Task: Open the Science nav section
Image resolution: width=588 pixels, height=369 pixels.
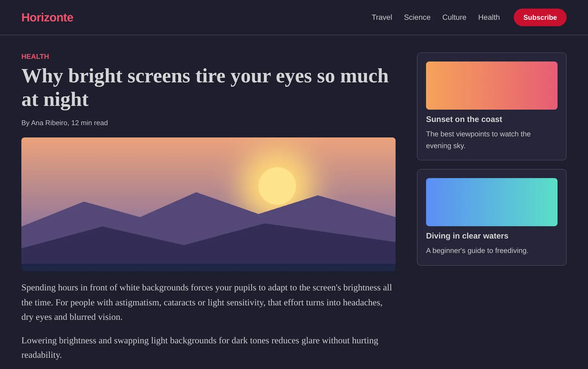Action: point(417,17)
